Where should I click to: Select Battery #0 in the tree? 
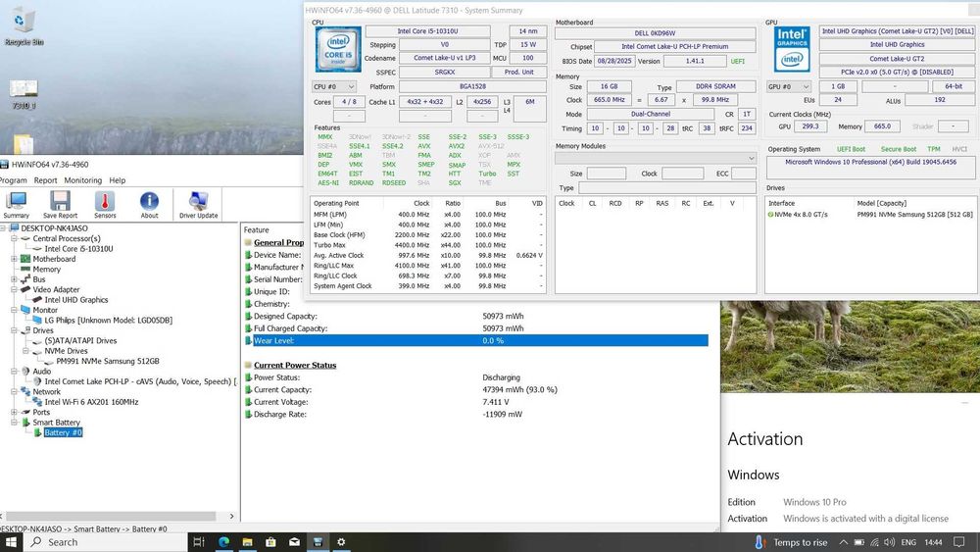coord(63,432)
